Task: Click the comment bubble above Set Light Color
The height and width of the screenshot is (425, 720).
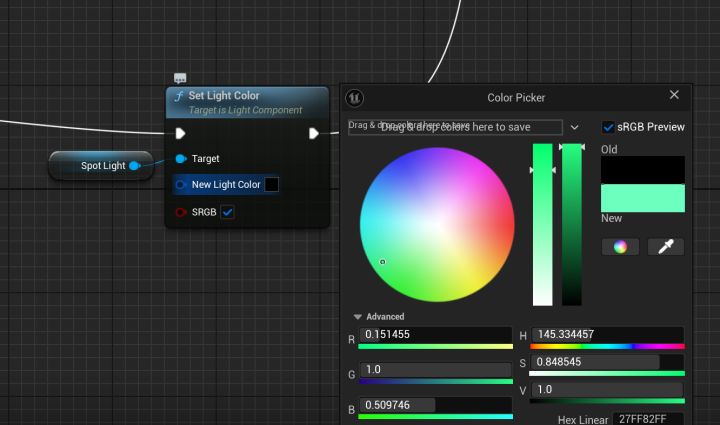Action: pos(180,79)
